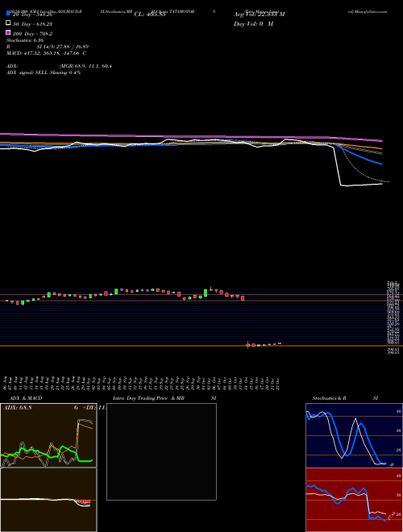This screenshot has height=532, width=403.
Task: Click the Day Vol 0 M label
Action: [x=253, y=23]
